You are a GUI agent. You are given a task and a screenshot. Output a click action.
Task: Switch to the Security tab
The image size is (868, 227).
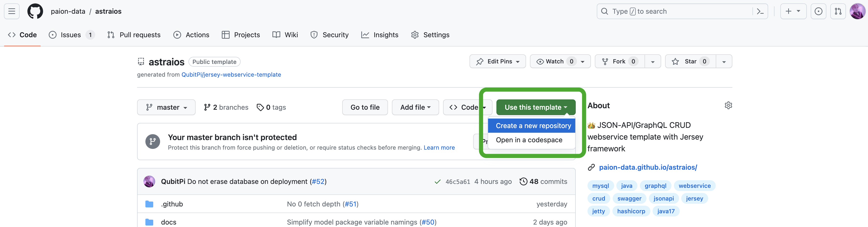(x=329, y=35)
